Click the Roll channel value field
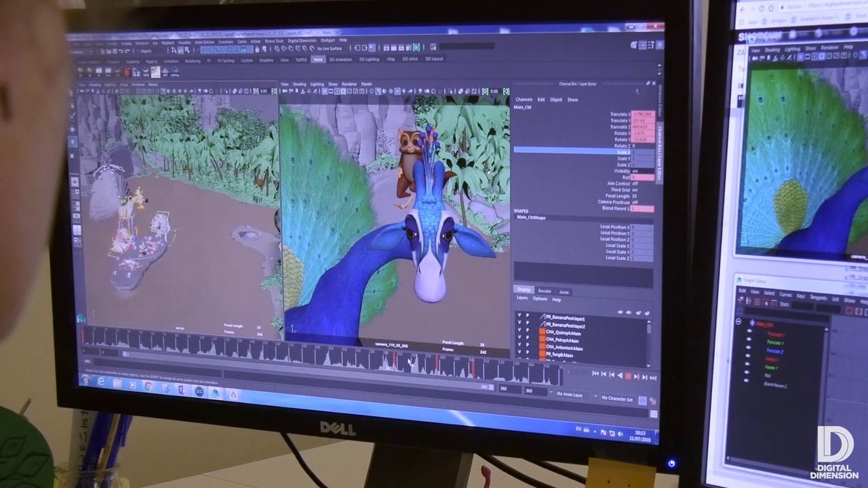 pyautogui.click(x=643, y=178)
